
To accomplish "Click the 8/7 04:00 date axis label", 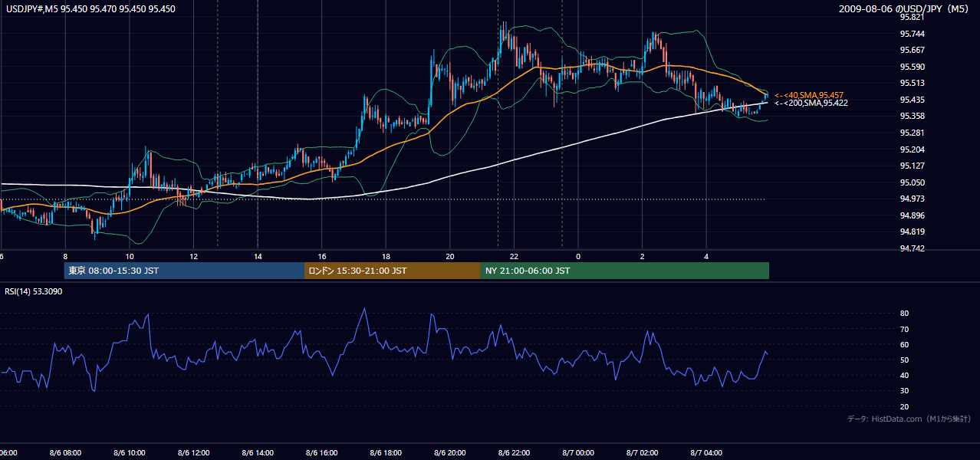I will pos(706,453).
